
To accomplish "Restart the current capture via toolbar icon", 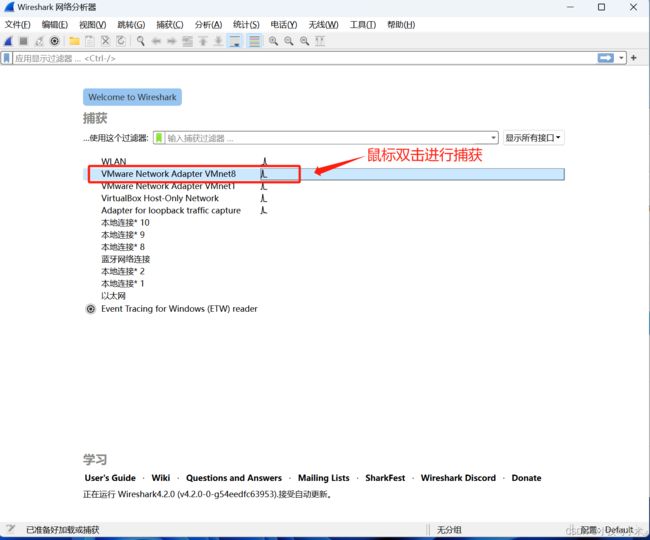I will (39, 41).
